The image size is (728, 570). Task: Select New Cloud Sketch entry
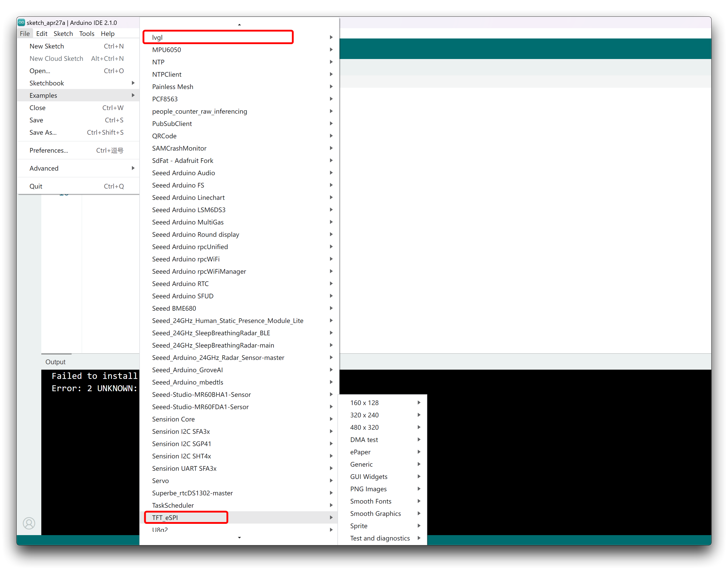[79, 58]
